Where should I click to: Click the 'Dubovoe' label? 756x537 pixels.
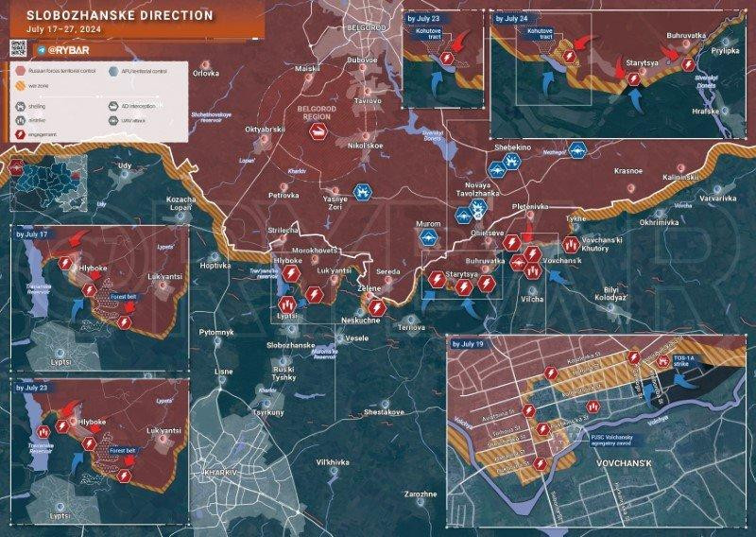[362, 60]
